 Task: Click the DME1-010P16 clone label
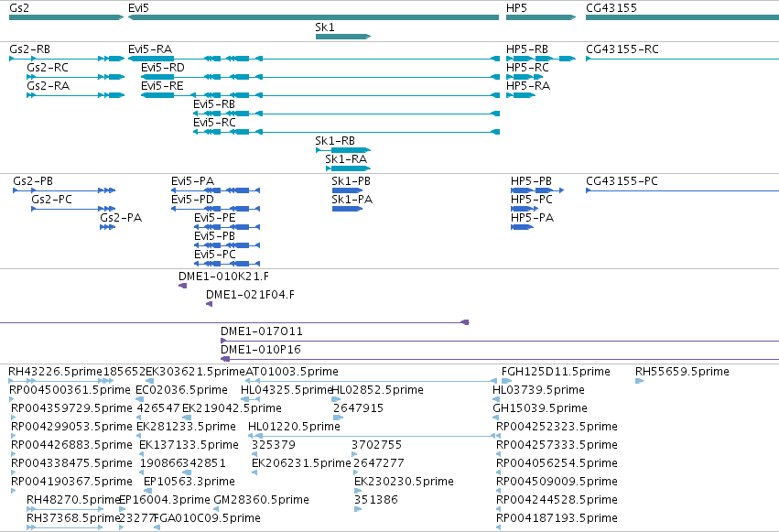[261, 350]
